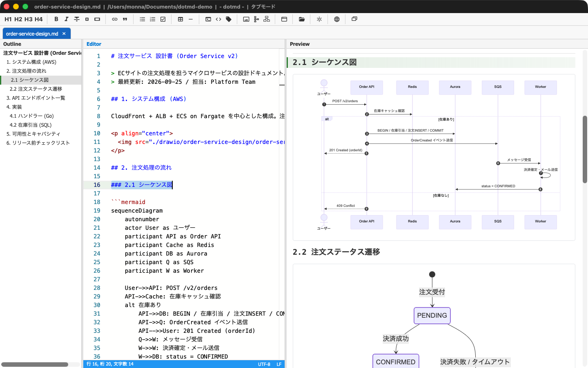Apply strikethrough formatting
Screen dimensions: 588x368
pos(77,19)
